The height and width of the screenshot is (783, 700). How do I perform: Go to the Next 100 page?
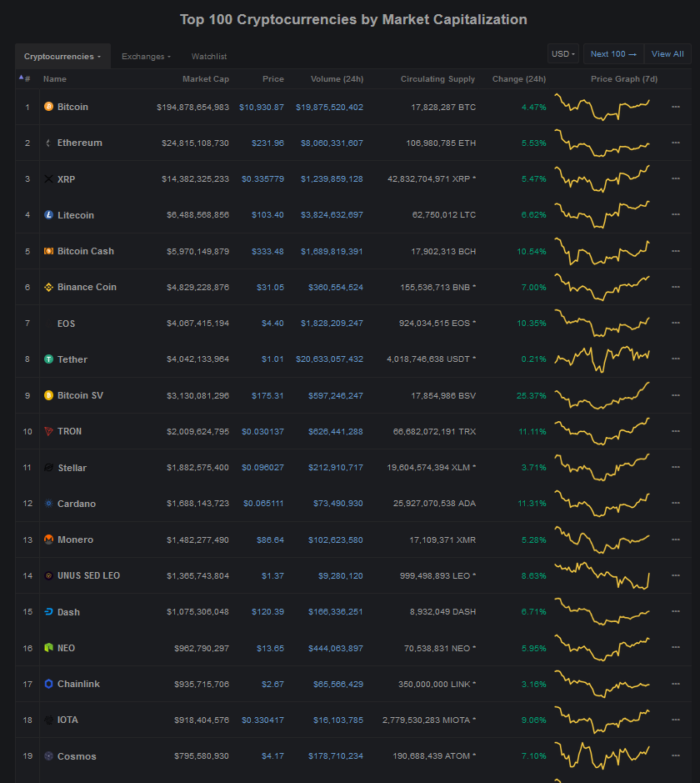coord(613,54)
